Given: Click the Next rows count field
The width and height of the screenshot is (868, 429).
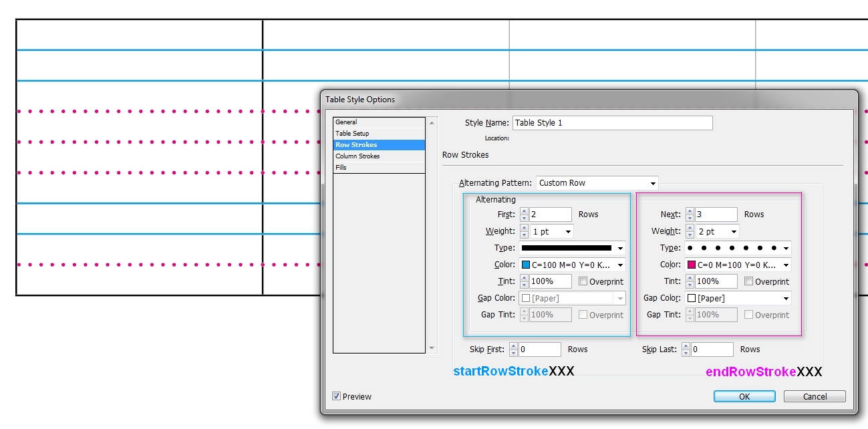Looking at the screenshot, I should pyautogui.click(x=716, y=214).
